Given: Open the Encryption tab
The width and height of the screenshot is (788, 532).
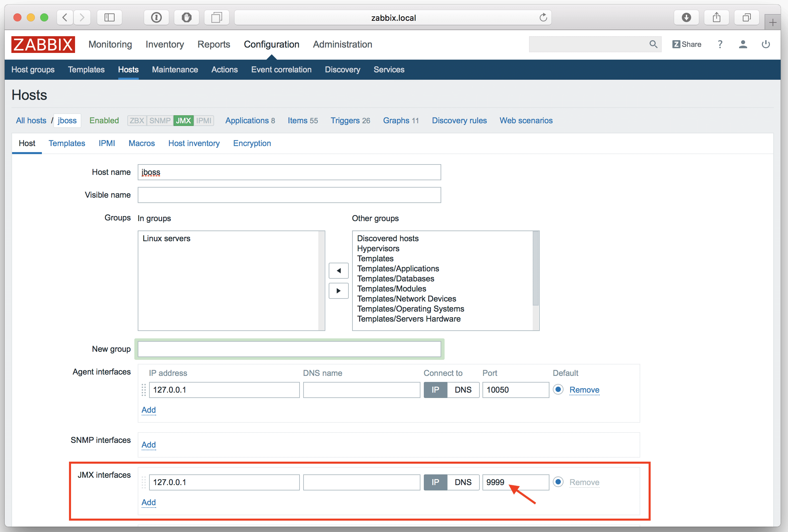Looking at the screenshot, I should pyautogui.click(x=252, y=143).
